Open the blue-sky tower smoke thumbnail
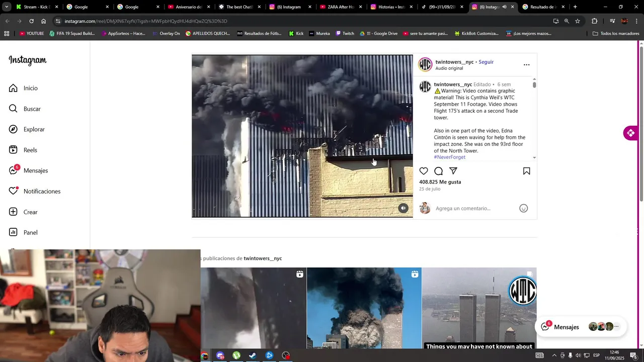 tap(364, 308)
